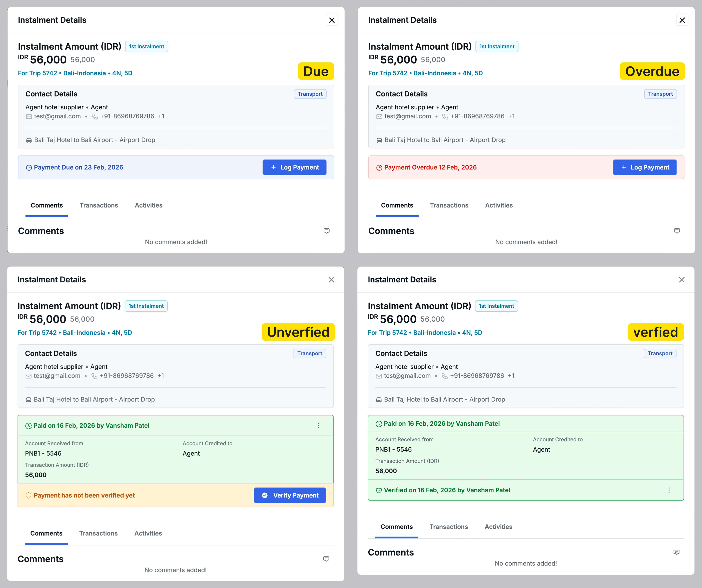Open three-dot menu beside Paid row in Unverified panel
Screen dimensions: 702x588
tap(319, 425)
